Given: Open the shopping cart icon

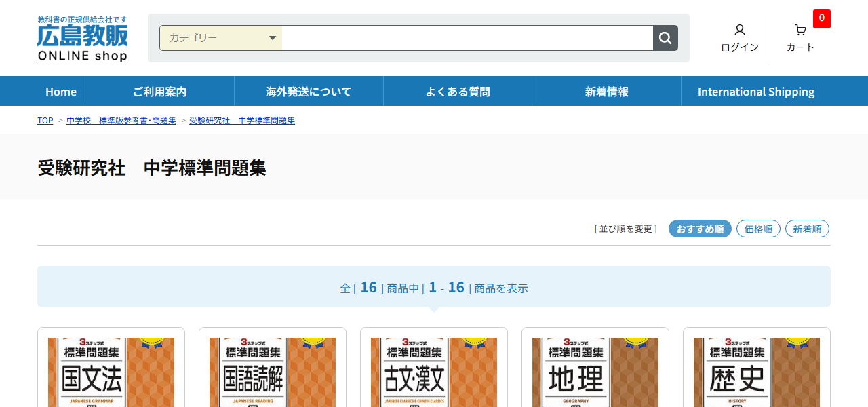Looking at the screenshot, I should point(800,30).
